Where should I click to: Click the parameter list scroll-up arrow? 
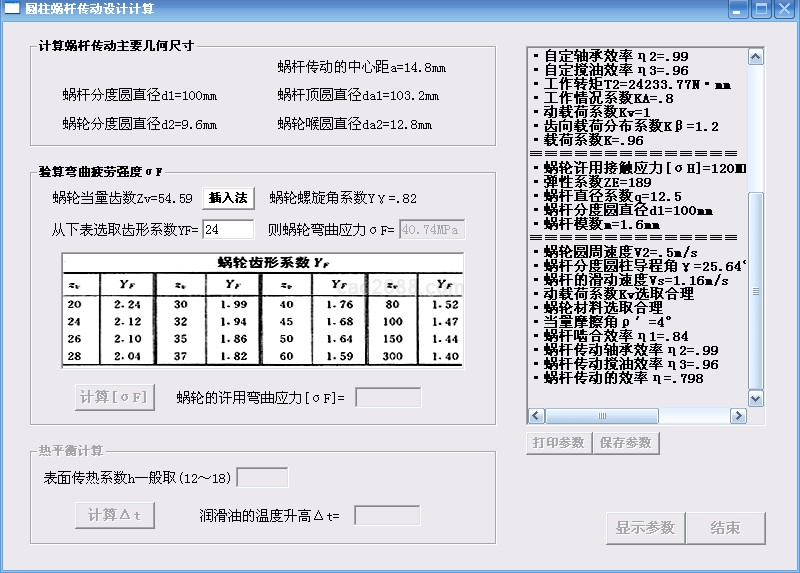[756, 56]
